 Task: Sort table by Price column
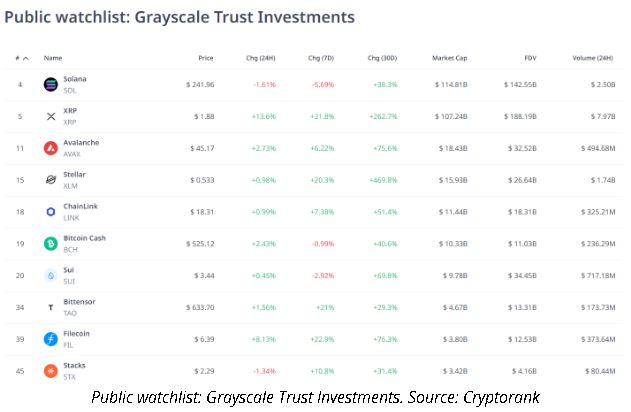point(205,58)
